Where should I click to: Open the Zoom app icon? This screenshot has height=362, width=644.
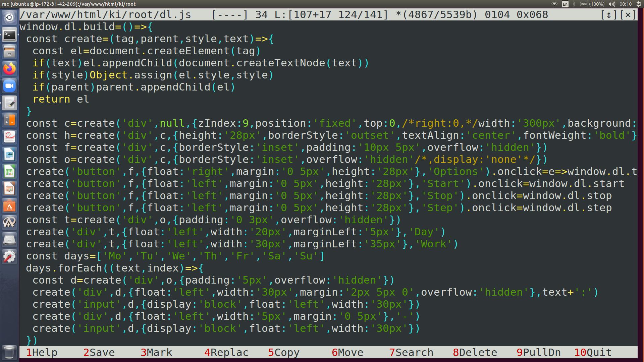[9, 86]
